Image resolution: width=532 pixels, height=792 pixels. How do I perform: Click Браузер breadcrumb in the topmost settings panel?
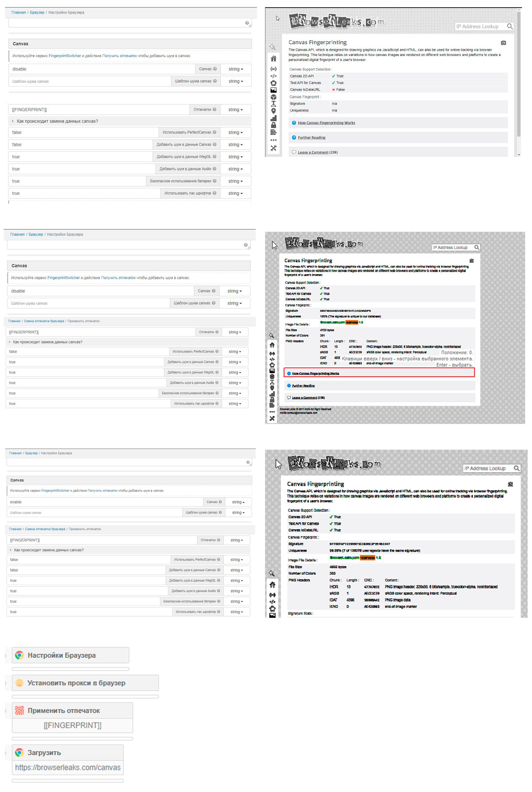[x=37, y=12]
